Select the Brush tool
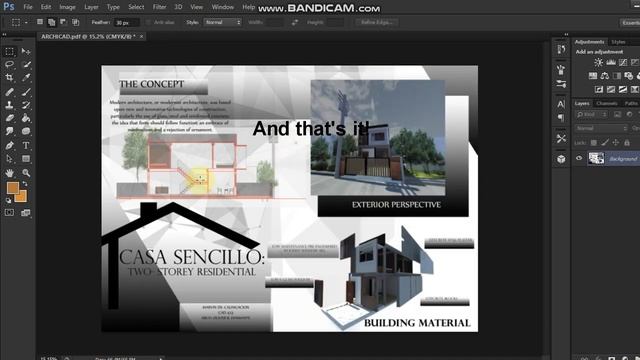Image resolution: width=640 pixels, height=360 pixels. coord(26,92)
